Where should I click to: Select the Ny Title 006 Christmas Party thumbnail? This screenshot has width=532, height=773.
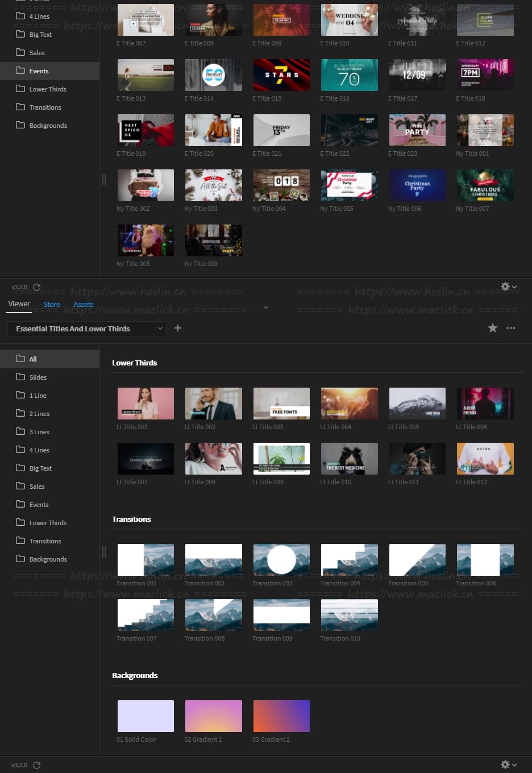[417, 185]
